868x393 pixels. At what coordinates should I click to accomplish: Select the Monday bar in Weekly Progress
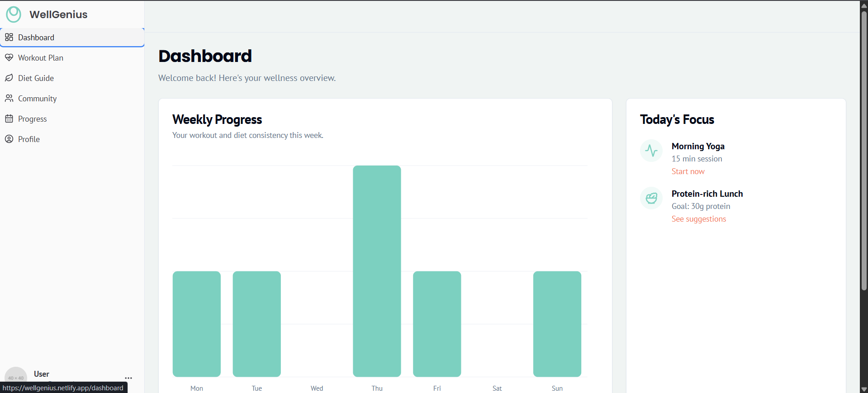coord(197,324)
